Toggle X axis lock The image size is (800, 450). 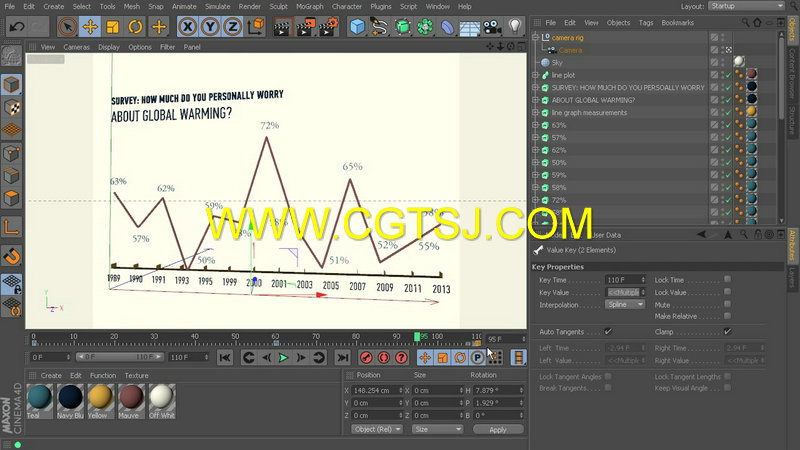[x=187, y=26]
